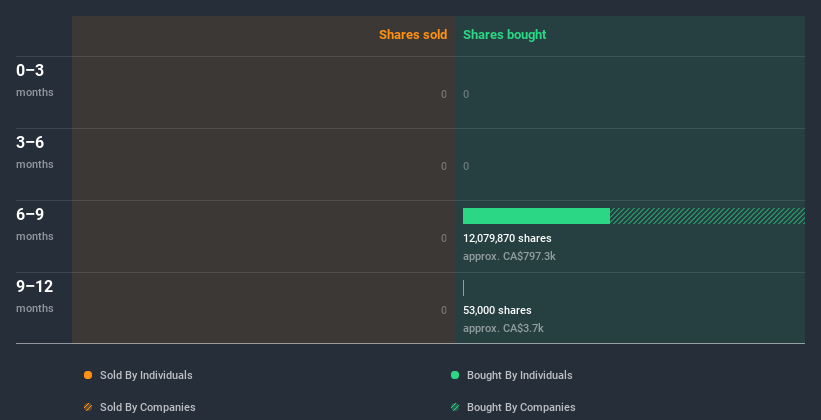This screenshot has width=821, height=420.
Task: Toggle the Bought By Individuals legend label
Action: pyautogui.click(x=519, y=375)
